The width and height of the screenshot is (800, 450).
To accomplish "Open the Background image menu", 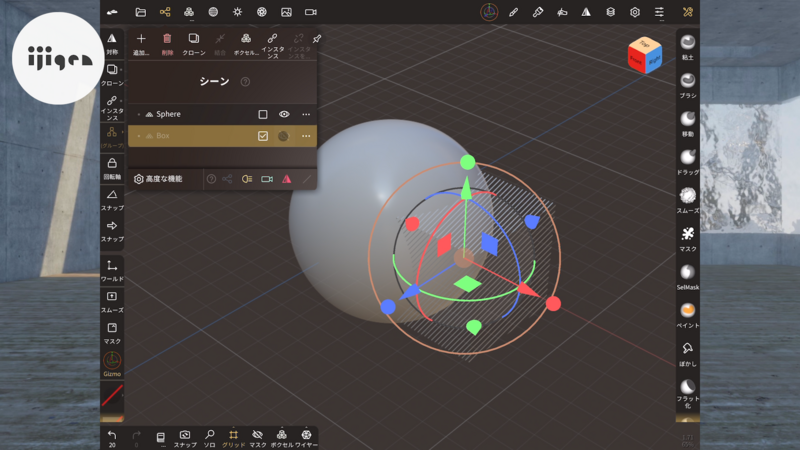I will click(x=286, y=12).
